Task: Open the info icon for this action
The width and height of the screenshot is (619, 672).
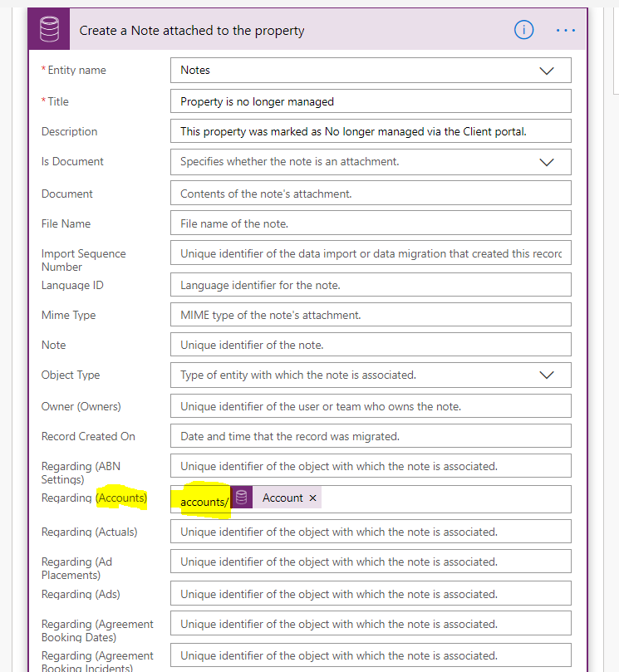Action: [523, 30]
